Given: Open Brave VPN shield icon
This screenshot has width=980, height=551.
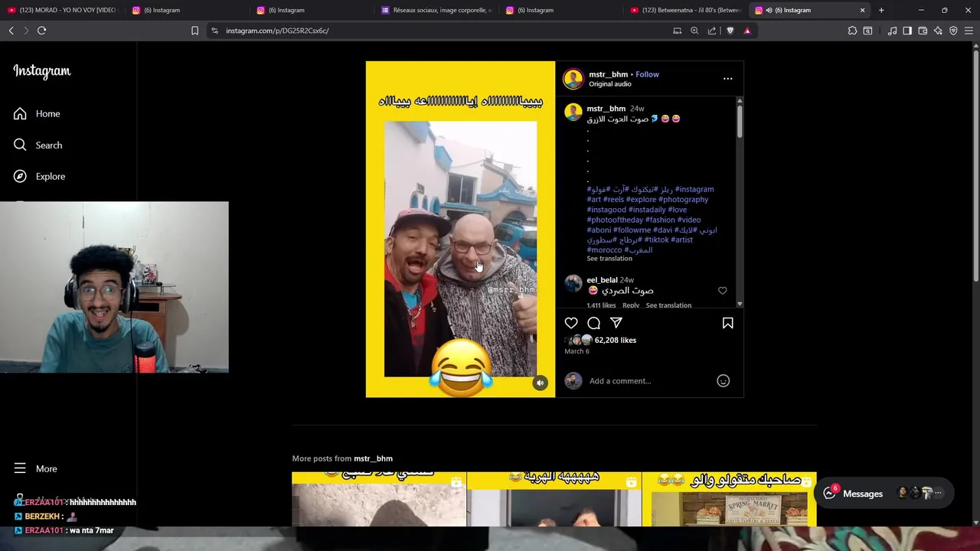Looking at the screenshot, I should click(953, 31).
